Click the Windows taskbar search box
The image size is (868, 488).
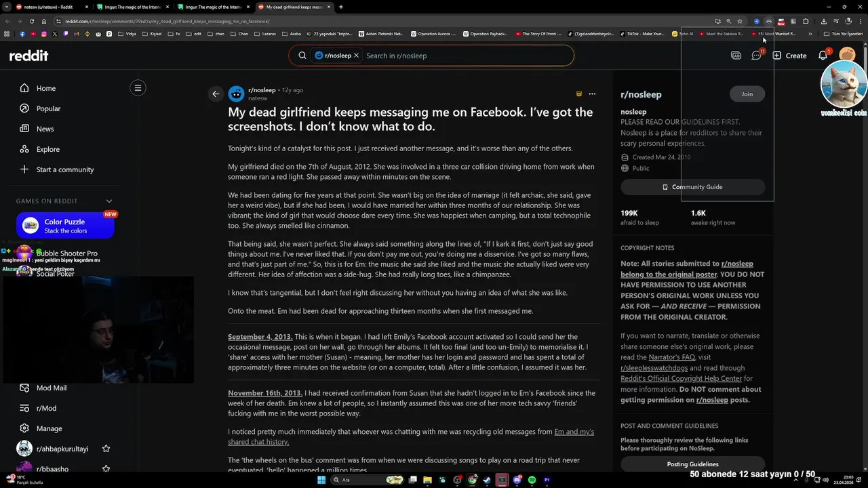(366, 480)
